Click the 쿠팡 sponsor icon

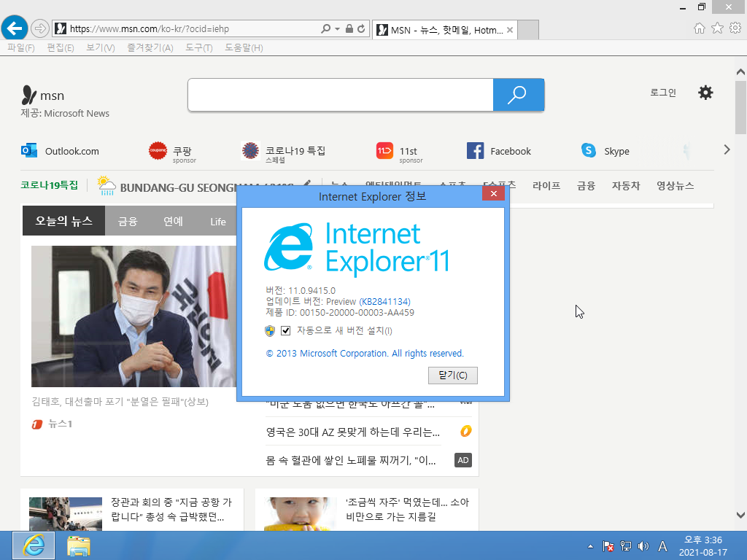[158, 150]
